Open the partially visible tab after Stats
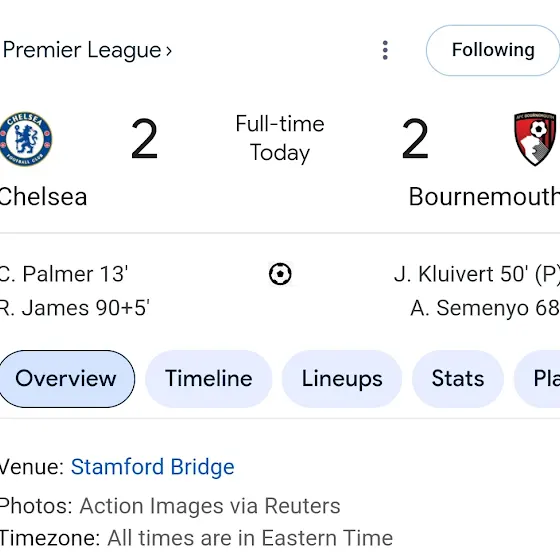560x560 pixels. pyautogui.click(x=537, y=379)
